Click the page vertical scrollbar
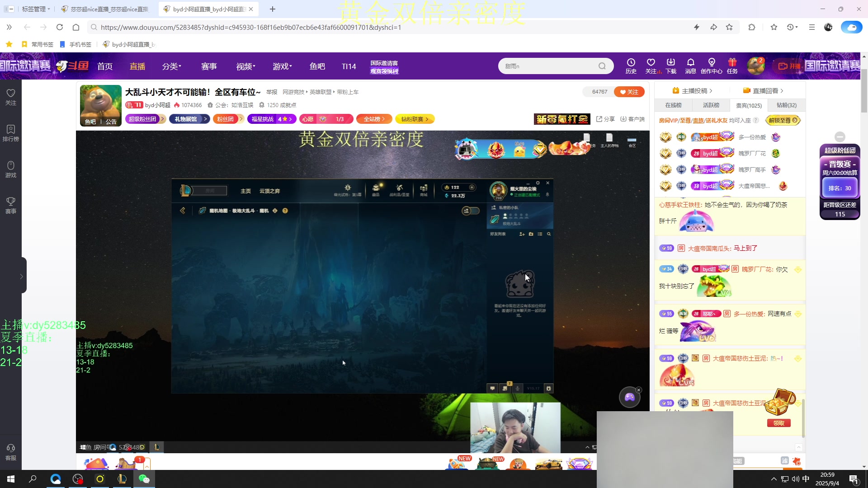Viewport: 868px width, 488px height. tap(864, 90)
